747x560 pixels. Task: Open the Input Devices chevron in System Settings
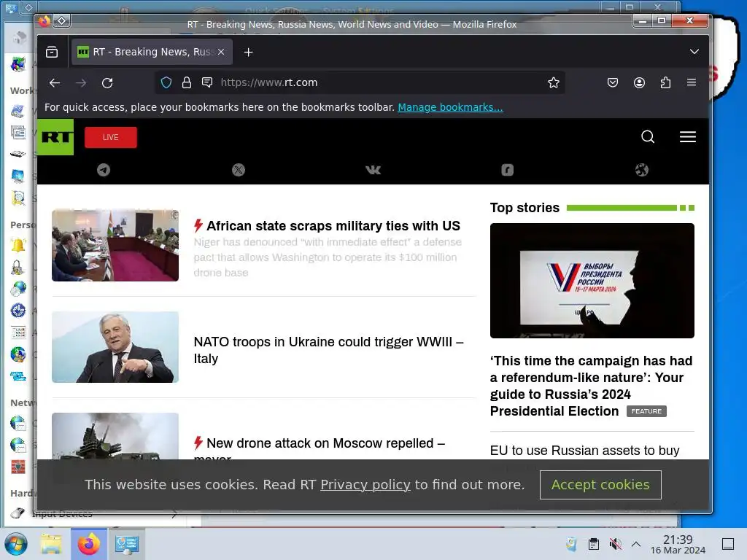click(174, 514)
